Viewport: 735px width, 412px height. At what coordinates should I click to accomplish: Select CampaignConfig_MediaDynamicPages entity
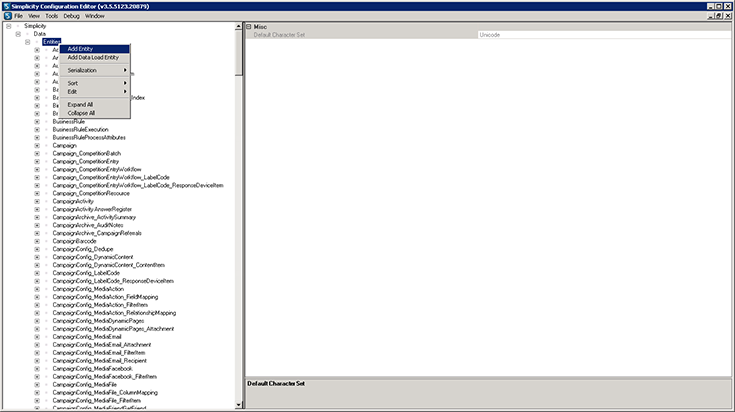98,321
